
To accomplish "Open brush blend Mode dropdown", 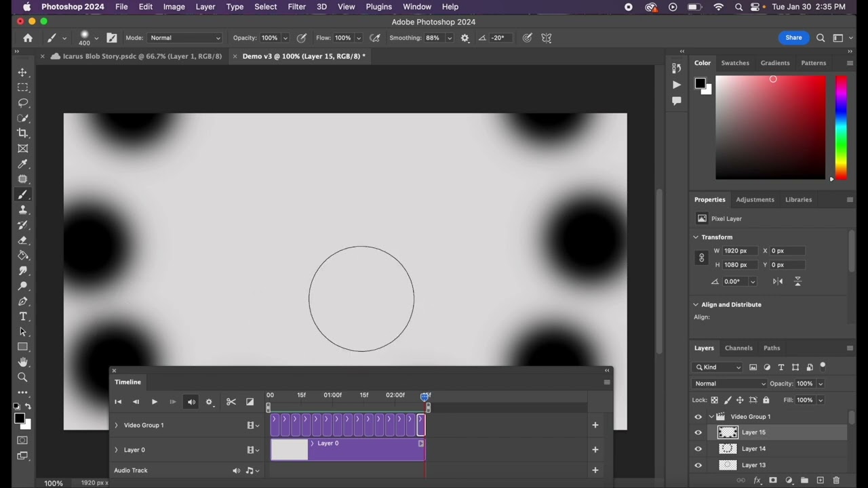I will [x=184, y=38].
